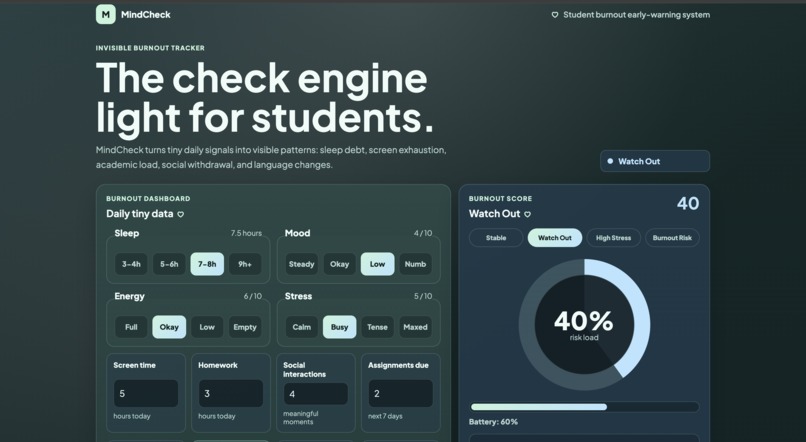Click the BURNOUT SCORE label

tap(500, 198)
